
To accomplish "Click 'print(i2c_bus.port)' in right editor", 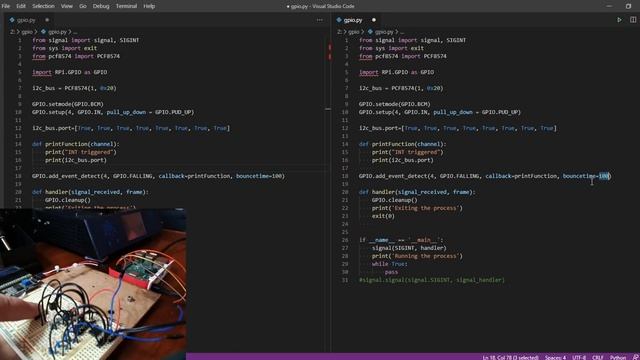I will tap(402, 160).
